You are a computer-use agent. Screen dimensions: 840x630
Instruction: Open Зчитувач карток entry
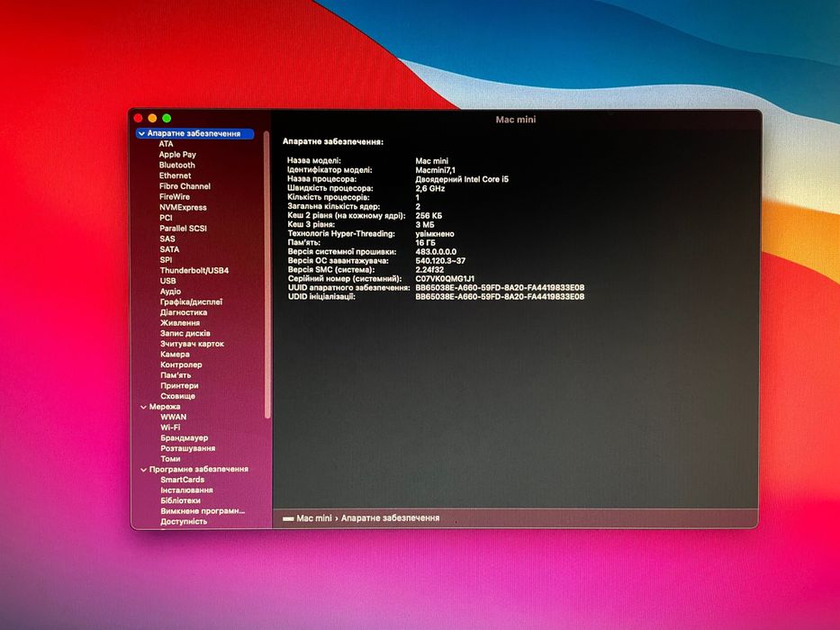[x=193, y=344]
